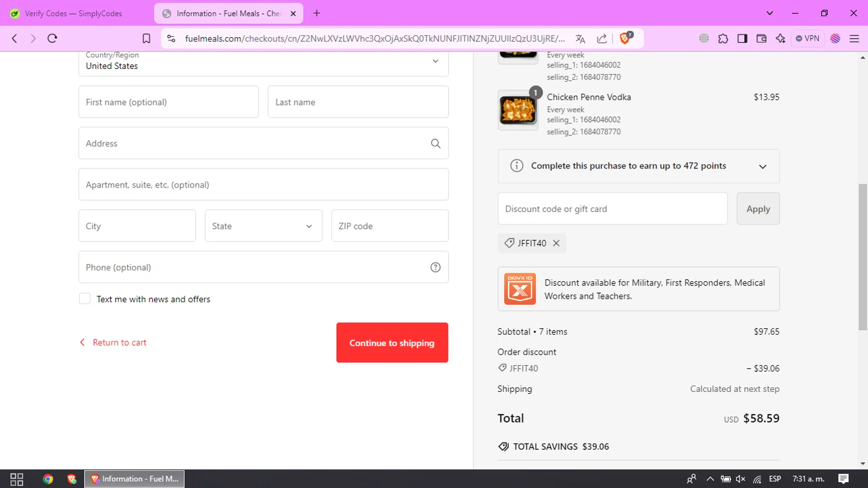Click the Information - Fuel Meals taskbar window
This screenshot has height=488, width=868.
point(134,479)
